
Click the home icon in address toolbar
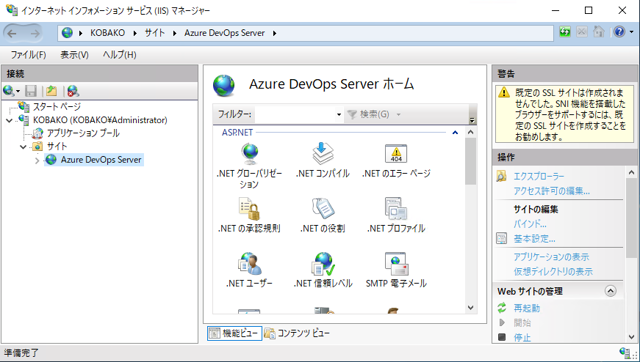click(599, 32)
